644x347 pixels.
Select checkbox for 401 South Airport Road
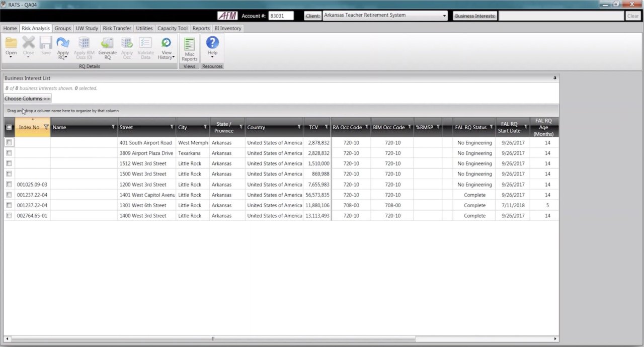pos(9,143)
